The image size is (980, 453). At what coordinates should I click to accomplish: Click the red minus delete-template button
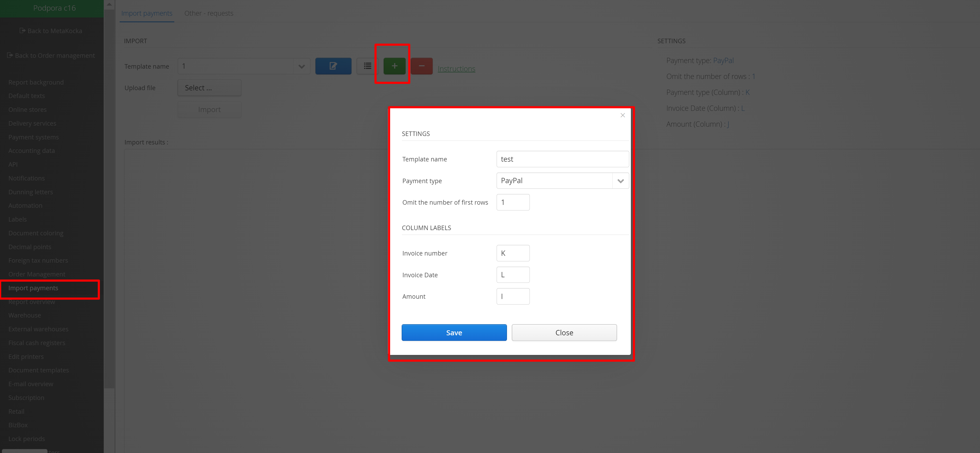[x=421, y=66]
